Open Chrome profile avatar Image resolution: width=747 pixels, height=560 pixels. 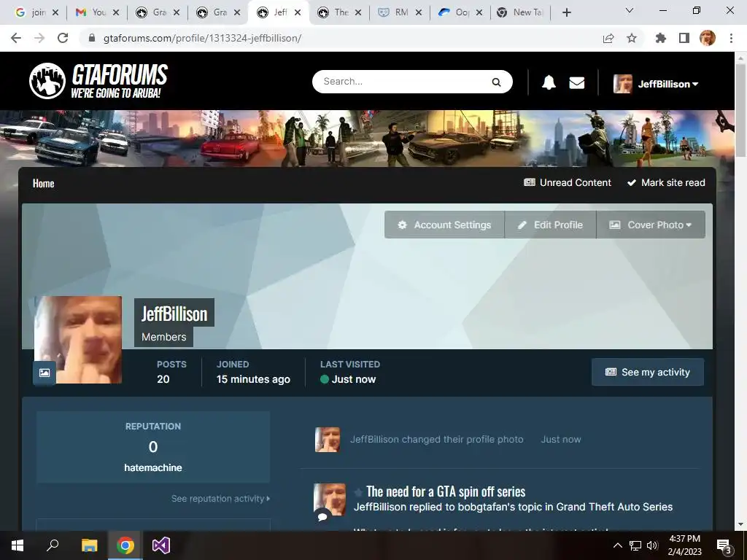(x=708, y=38)
